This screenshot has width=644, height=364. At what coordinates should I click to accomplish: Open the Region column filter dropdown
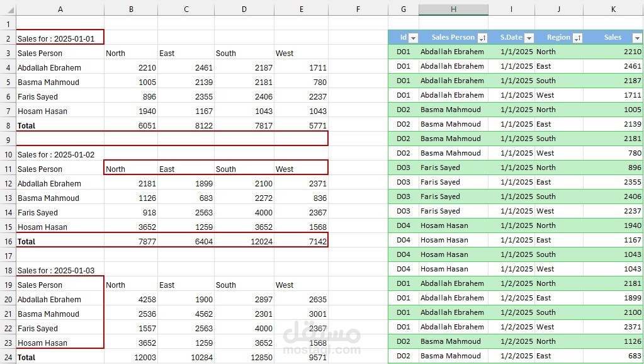coord(577,38)
